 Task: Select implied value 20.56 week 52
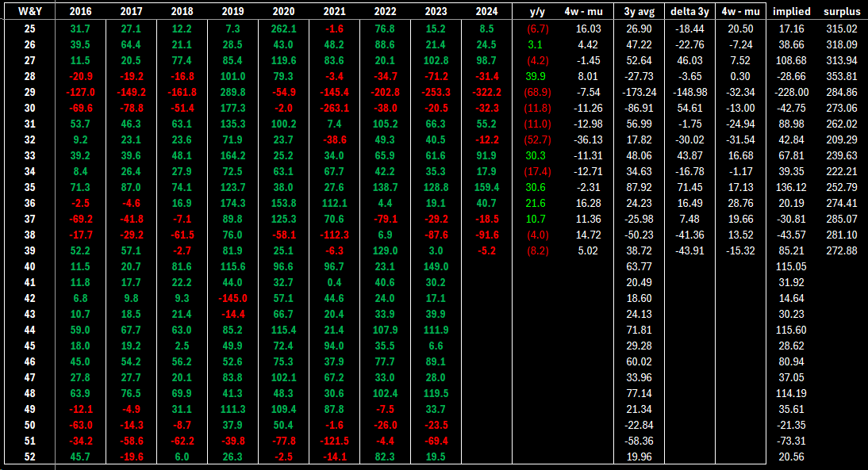[x=792, y=457]
